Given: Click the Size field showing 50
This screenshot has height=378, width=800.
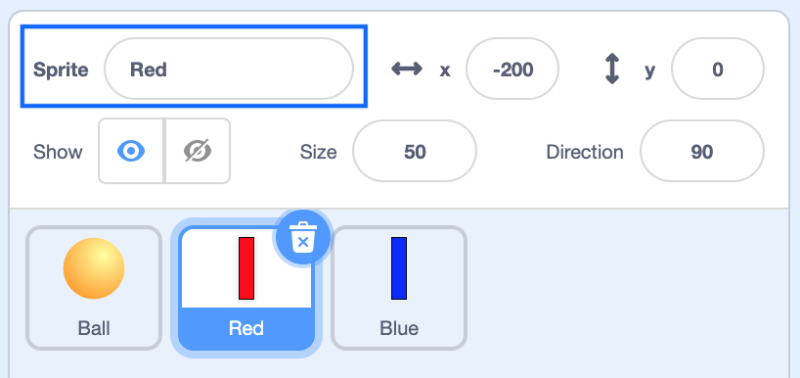Looking at the screenshot, I should pos(415,152).
